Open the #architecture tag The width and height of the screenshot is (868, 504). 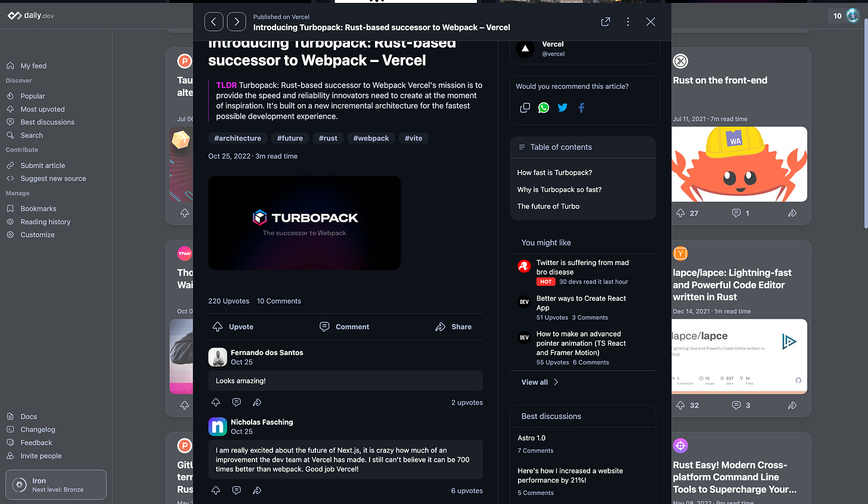click(238, 138)
